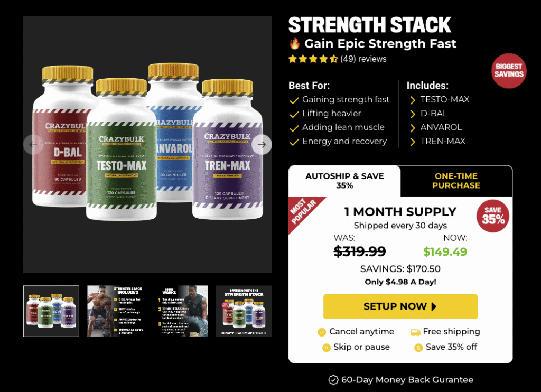
Task: Click the next image arrow in gallery
Action: [x=262, y=145]
